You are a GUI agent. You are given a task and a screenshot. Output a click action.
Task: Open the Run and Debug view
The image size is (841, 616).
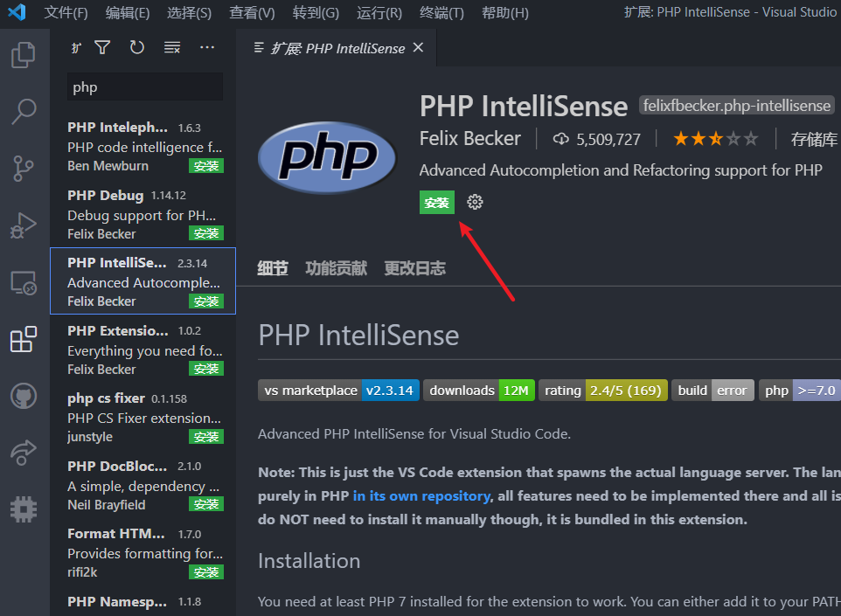[x=23, y=225]
